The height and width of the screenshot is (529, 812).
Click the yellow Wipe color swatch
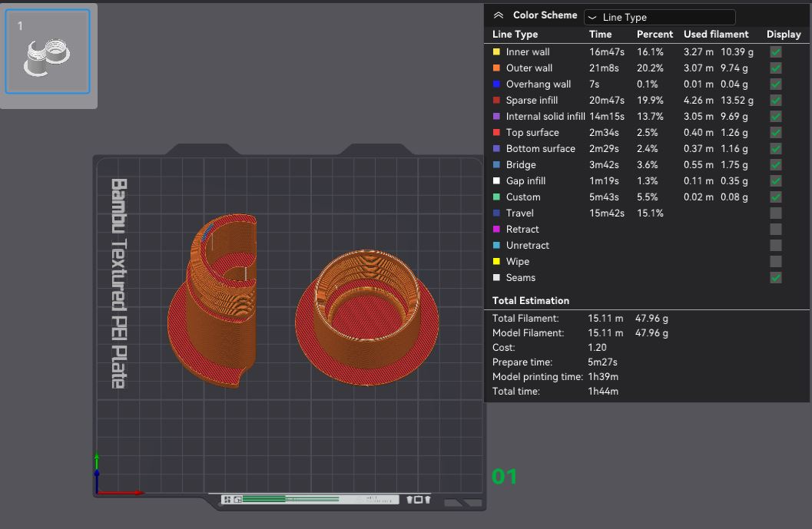(x=496, y=261)
